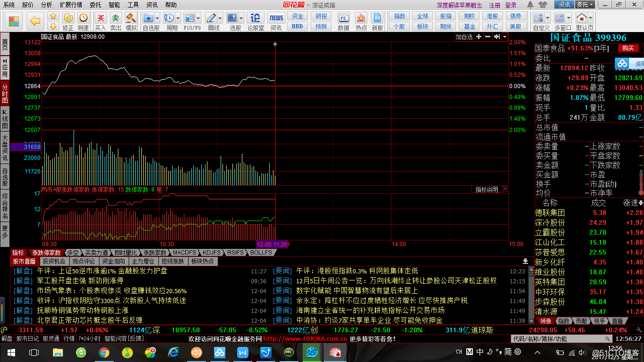The image size is (644, 362).
Task: Click the 登录 login link
Action: click(511, 5)
